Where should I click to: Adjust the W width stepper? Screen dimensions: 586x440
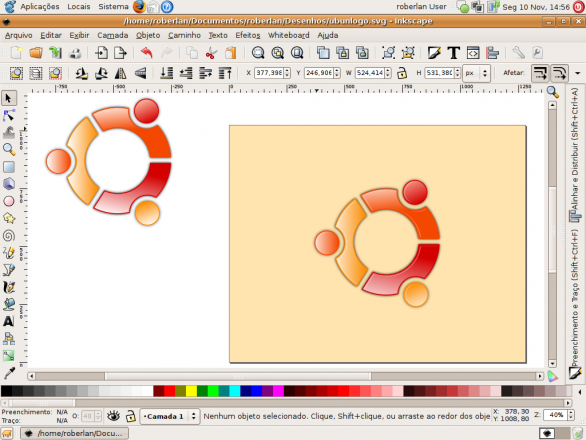coord(388,73)
